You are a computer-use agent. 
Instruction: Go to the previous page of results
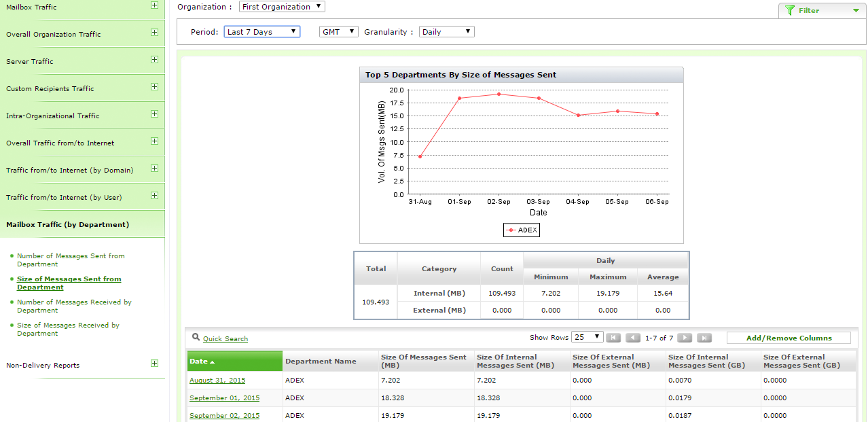pyautogui.click(x=633, y=338)
